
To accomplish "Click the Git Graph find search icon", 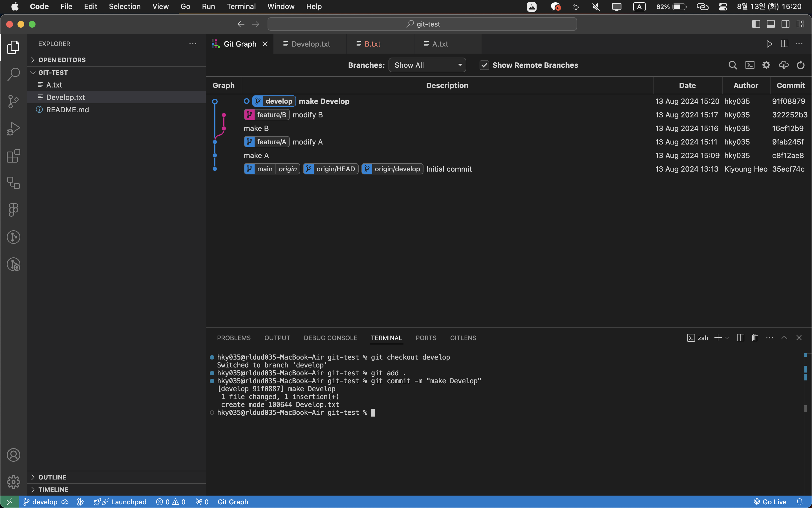I will [x=733, y=65].
